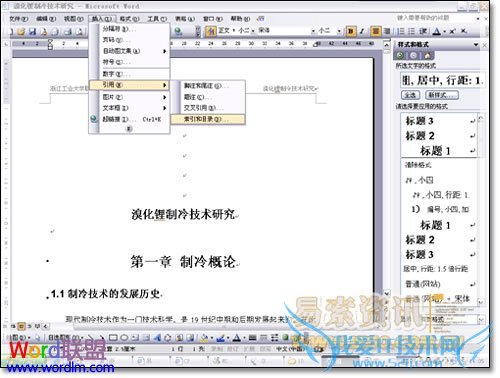Click the task pane forward arrow icon
This screenshot has height=378, width=500.
413,56
